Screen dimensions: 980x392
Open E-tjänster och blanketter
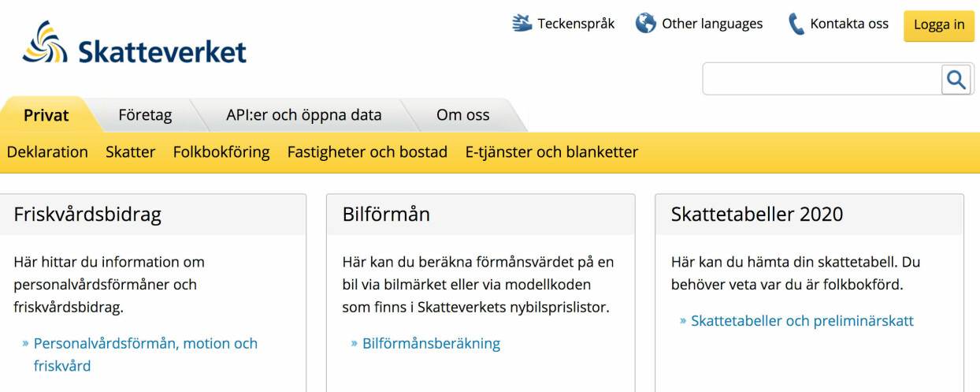pos(551,151)
